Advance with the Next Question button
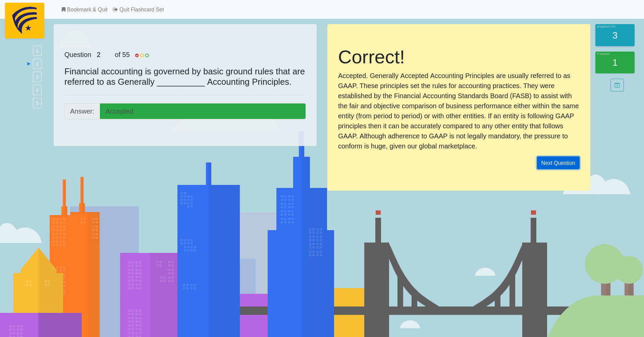This screenshot has width=644, height=337. click(x=558, y=163)
